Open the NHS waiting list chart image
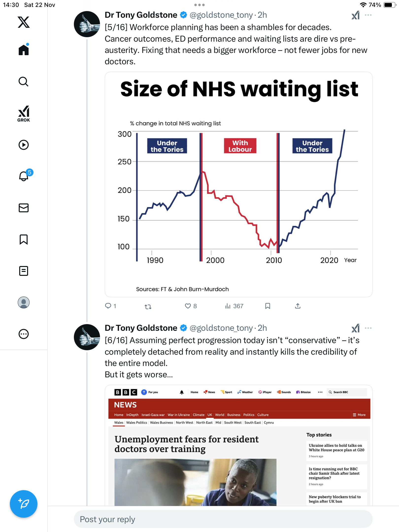The image size is (399, 532). [x=238, y=185]
